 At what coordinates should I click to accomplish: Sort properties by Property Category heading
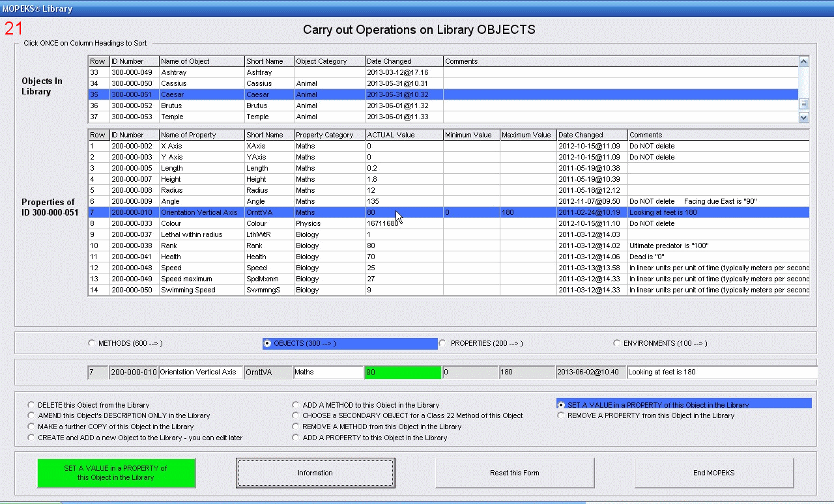tap(330, 135)
